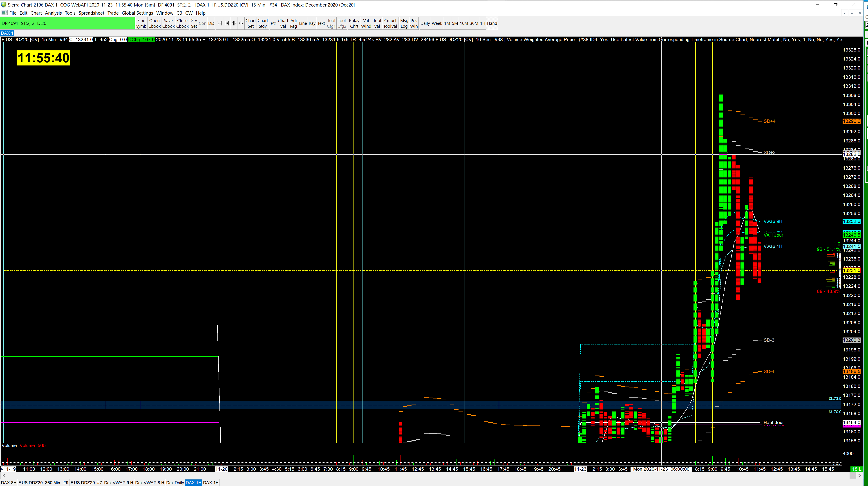Select the Pointer tool
Screen dimensions: 868x486
pyautogui.click(x=273, y=23)
